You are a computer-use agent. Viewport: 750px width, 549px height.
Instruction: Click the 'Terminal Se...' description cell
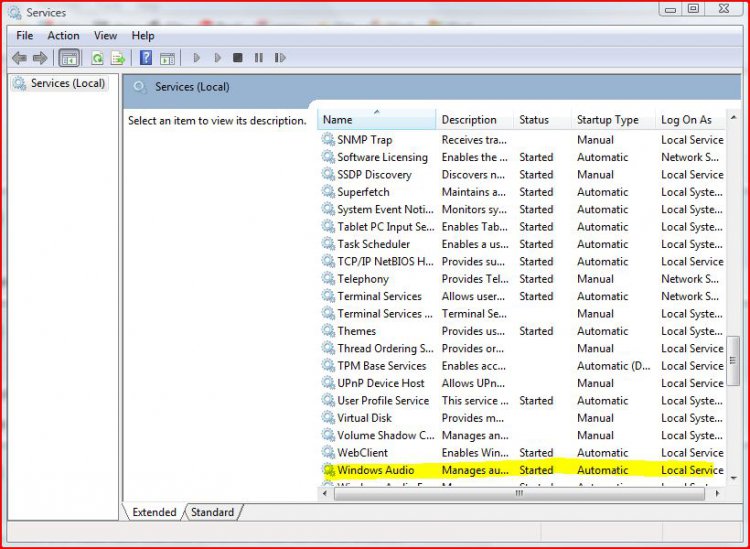tap(474, 314)
